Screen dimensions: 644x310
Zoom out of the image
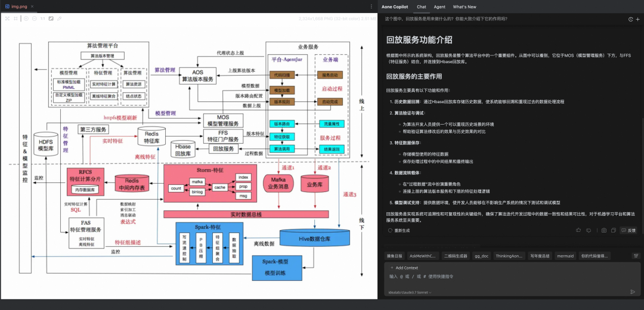coord(34,18)
